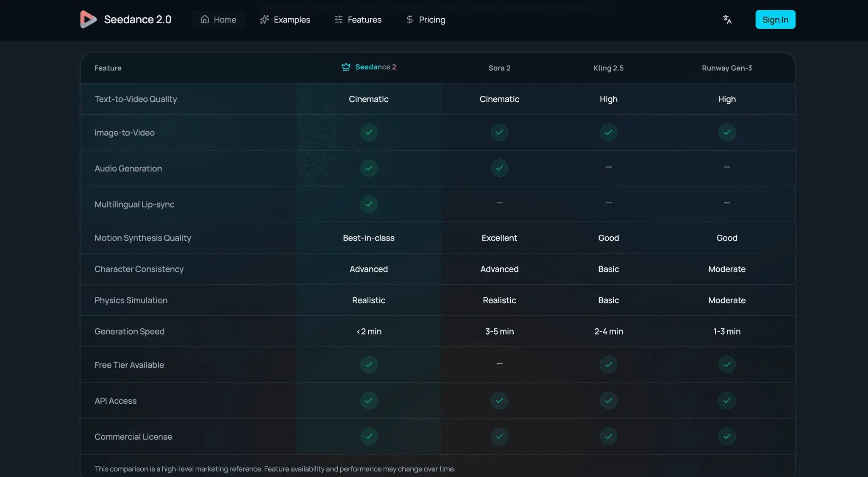
Task: Click the house icon in the Home tab
Action: click(205, 19)
